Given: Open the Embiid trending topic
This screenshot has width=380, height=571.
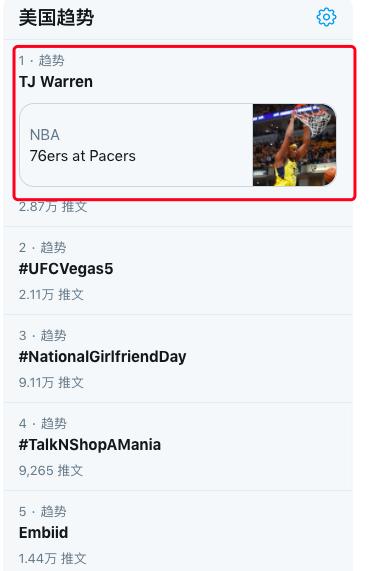Looking at the screenshot, I should tap(43, 533).
